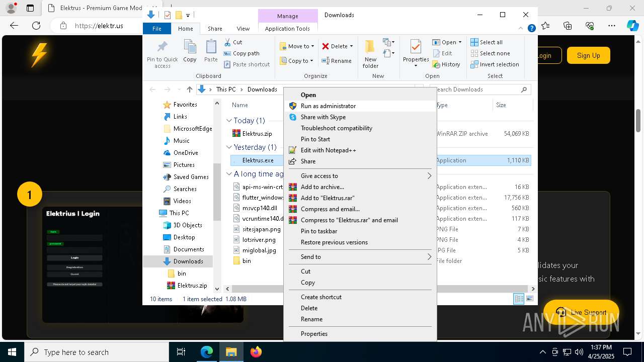The image size is (644, 362).
Task: Choose Troubleshoot compatibility
Action: (x=360, y=128)
